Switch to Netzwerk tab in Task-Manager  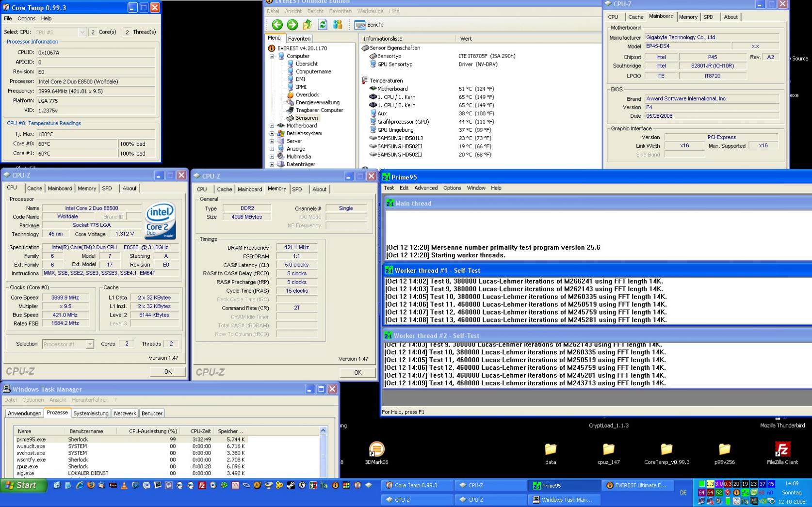pos(125,413)
